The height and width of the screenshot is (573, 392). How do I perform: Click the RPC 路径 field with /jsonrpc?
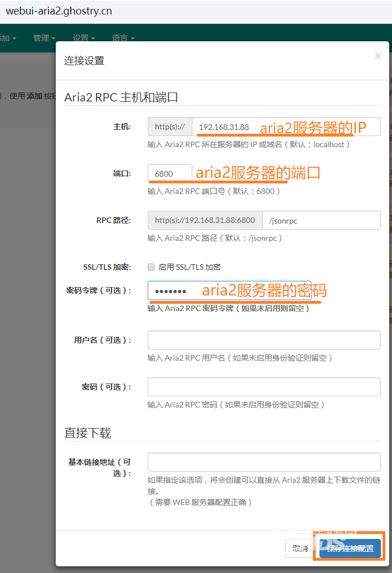pyautogui.click(x=321, y=220)
